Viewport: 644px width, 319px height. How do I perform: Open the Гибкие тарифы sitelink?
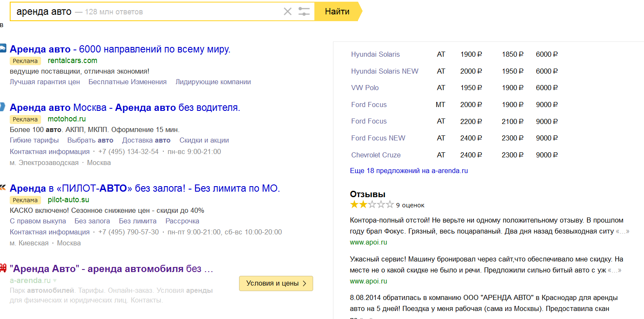pos(34,140)
